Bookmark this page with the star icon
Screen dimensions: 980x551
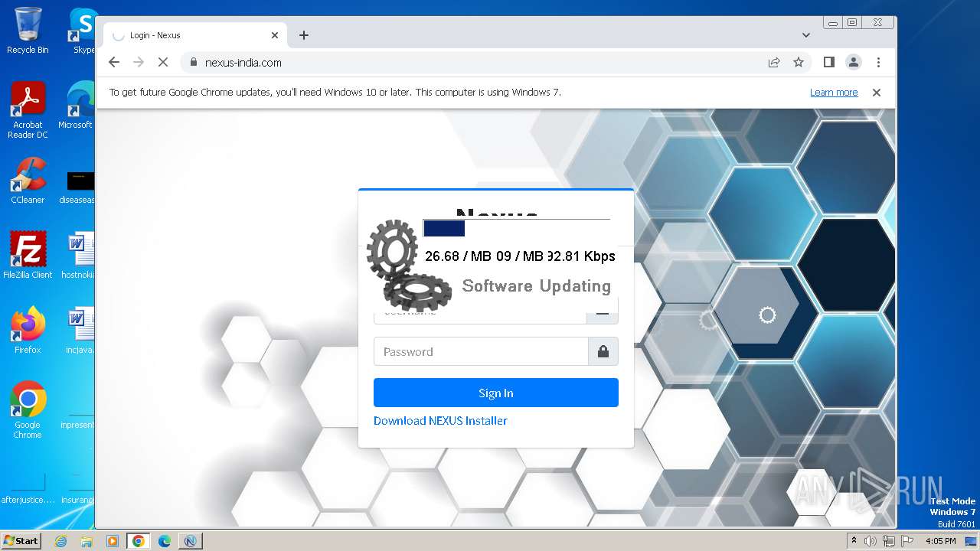click(x=799, y=63)
